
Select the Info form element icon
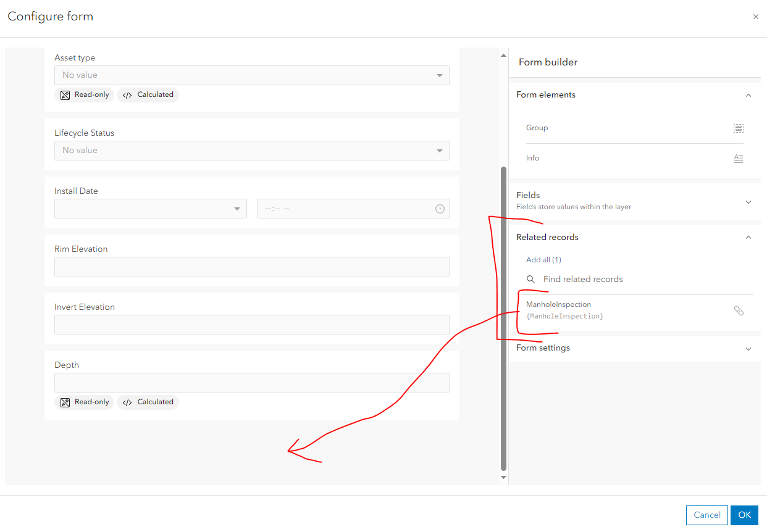pos(739,158)
